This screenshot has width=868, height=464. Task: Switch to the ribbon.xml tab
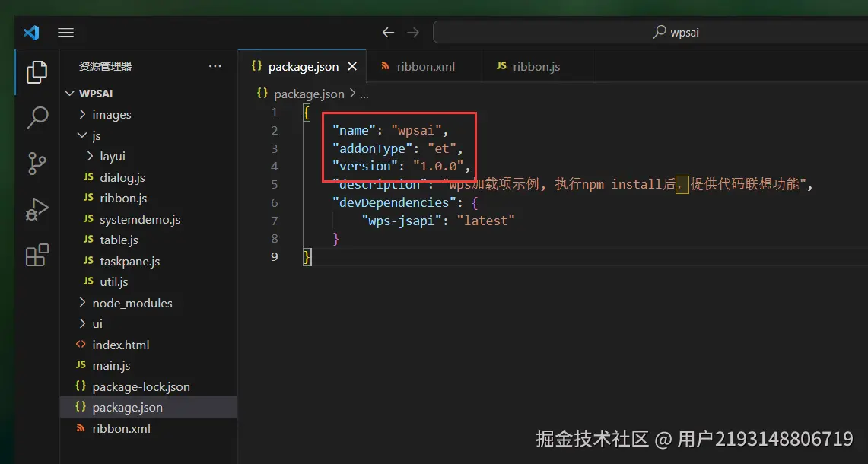point(424,66)
